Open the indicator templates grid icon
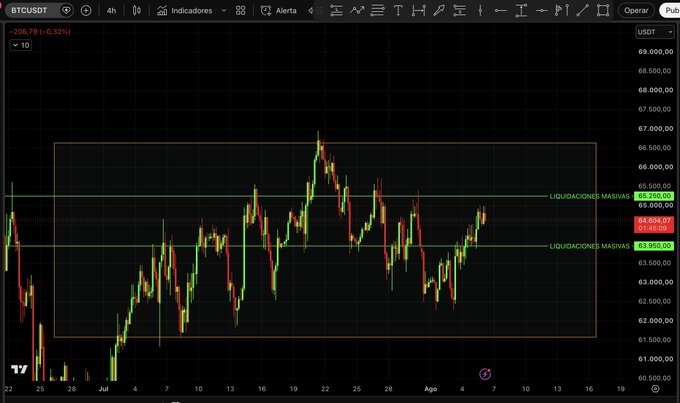The height and width of the screenshot is (403, 680). pos(241,10)
